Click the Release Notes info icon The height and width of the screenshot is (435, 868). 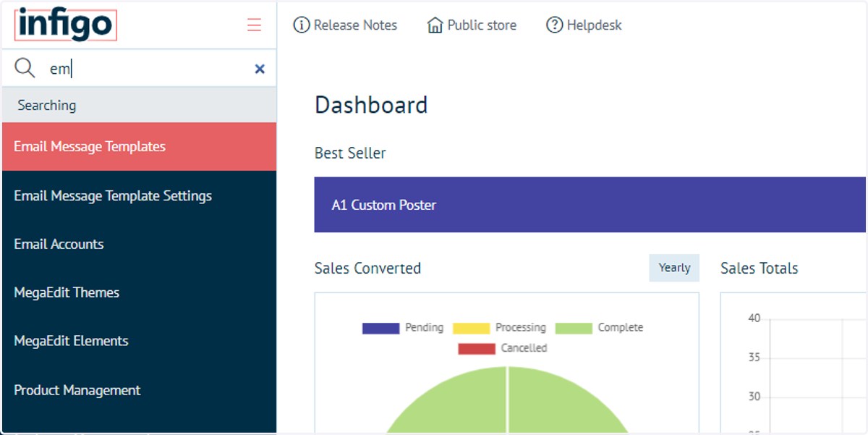[x=301, y=25]
